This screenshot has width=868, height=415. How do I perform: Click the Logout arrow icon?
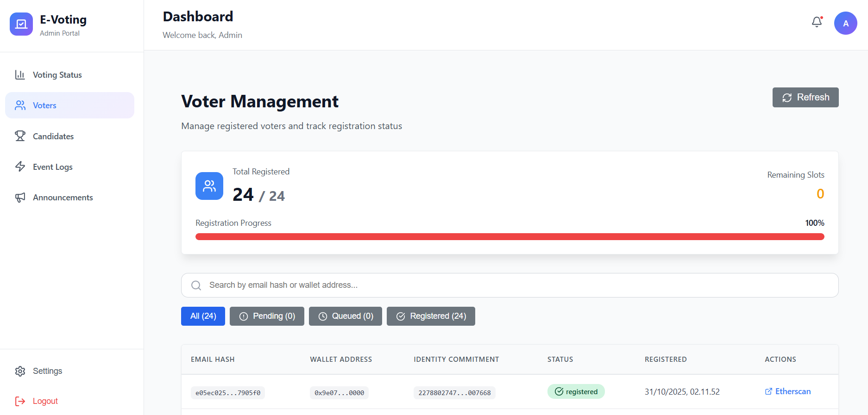click(20, 401)
